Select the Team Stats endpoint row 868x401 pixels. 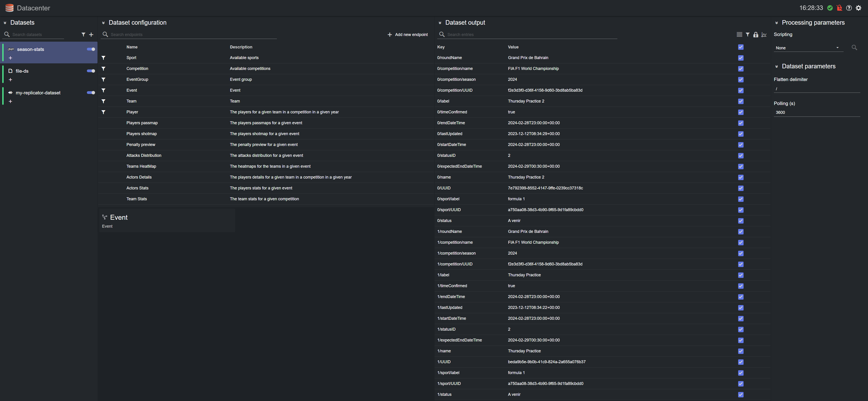click(x=136, y=199)
